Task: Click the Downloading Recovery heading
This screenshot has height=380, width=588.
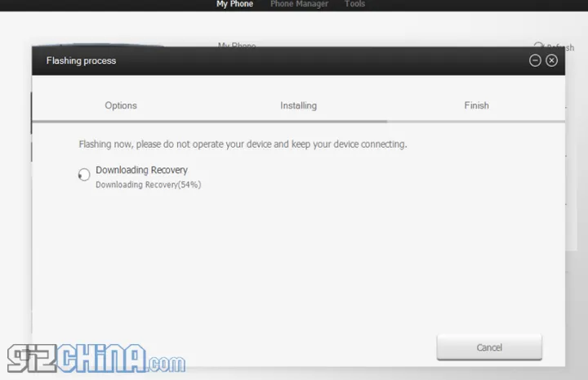Action: click(141, 170)
